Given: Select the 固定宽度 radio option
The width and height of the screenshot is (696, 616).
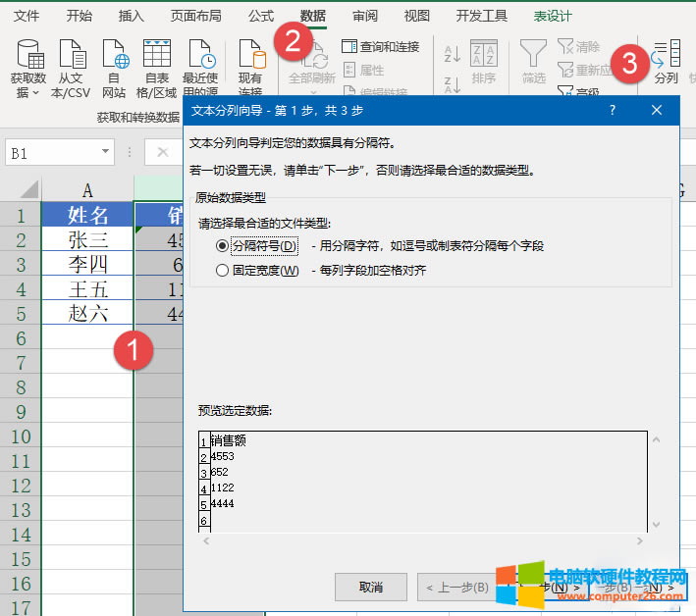Looking at the screenshot, I should pyautogui.click(x=223, y=271).
